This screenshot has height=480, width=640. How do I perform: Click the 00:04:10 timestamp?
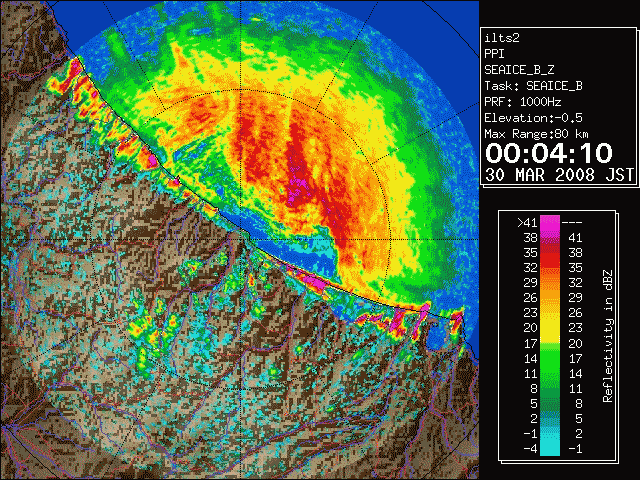point(549,153)
